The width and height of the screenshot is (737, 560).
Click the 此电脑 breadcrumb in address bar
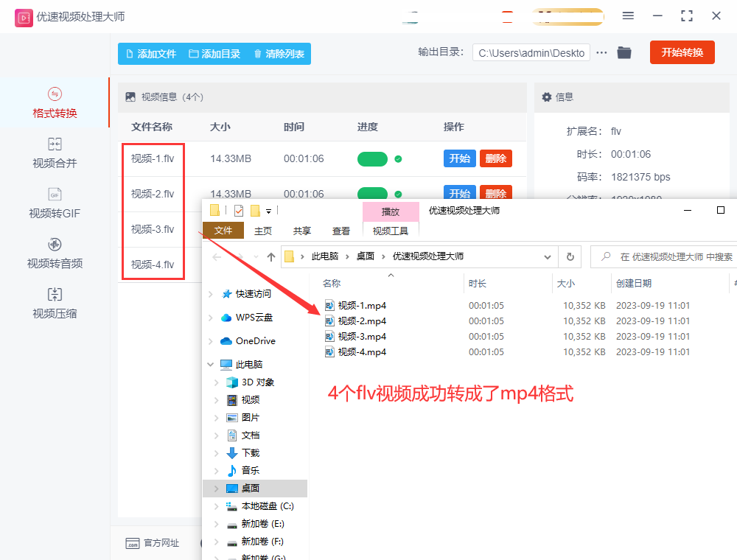(x=325, y=256)
